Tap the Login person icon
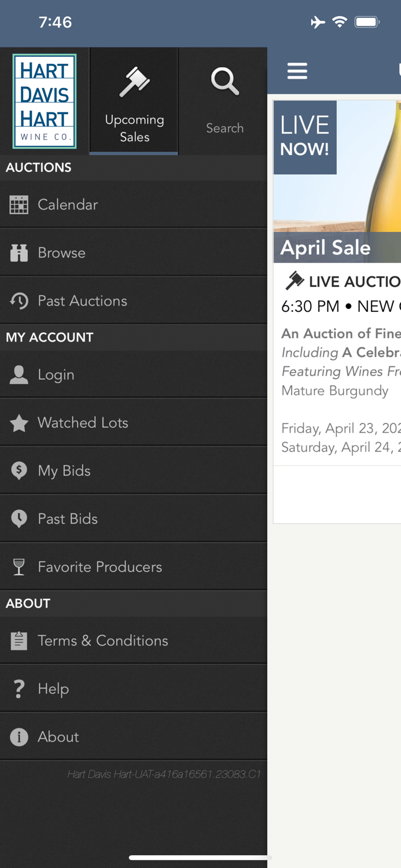The width and height of the screenshot is (401, 868). tap(19, 374)
